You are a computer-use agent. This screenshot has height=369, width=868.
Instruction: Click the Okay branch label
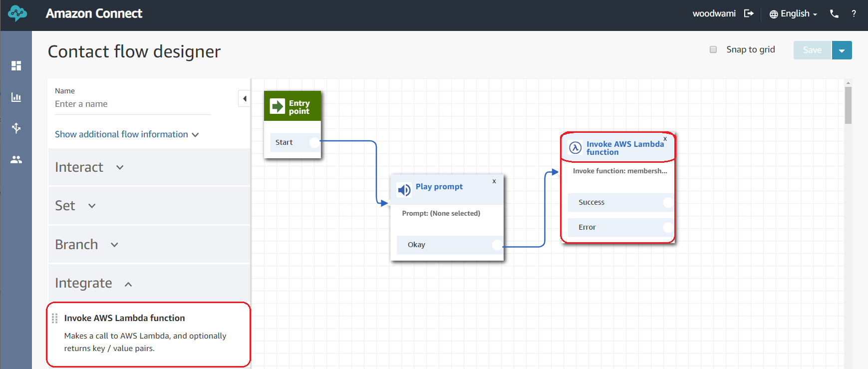tap(416, 245)
